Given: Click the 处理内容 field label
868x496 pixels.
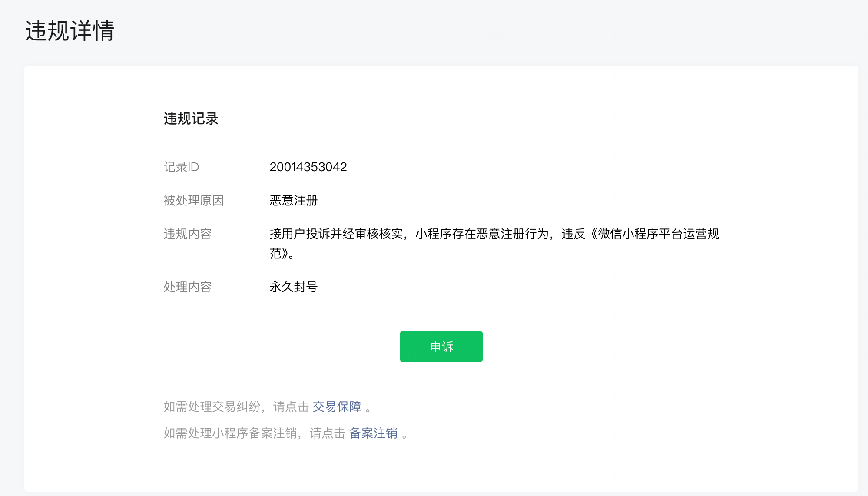Looking at the screenshot, I should 187,287.
